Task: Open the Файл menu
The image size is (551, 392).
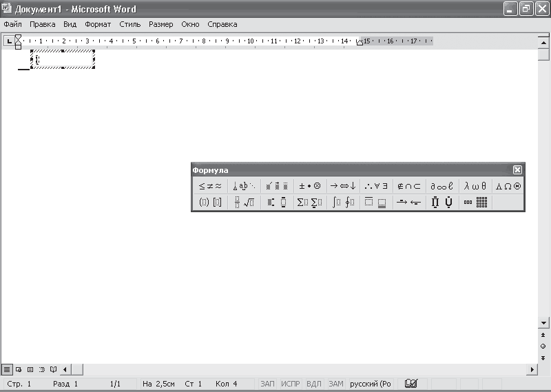Action: (12, 24)
